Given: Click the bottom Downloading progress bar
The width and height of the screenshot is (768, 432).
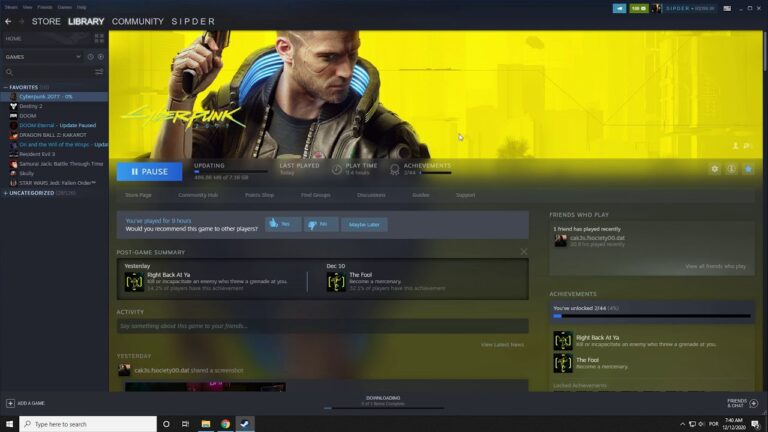Looking at the screenshot, I should click(383, 408).
